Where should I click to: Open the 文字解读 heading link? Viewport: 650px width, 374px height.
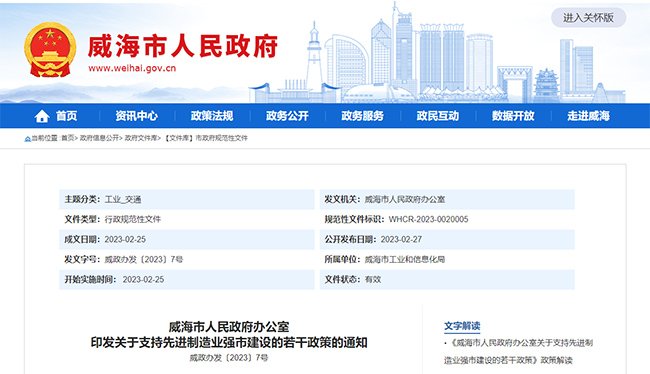[x=462, y=326]
